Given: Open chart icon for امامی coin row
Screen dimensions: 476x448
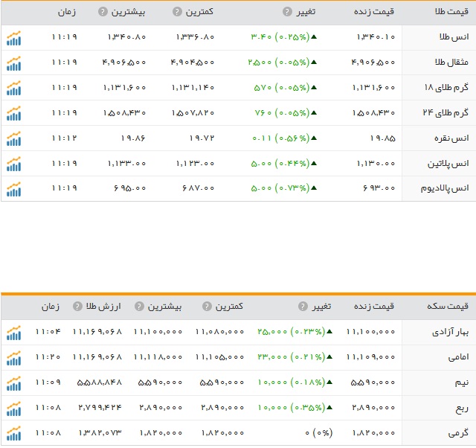Looking at the screenshot, I should pyautogui.click(x=13, y=358).
